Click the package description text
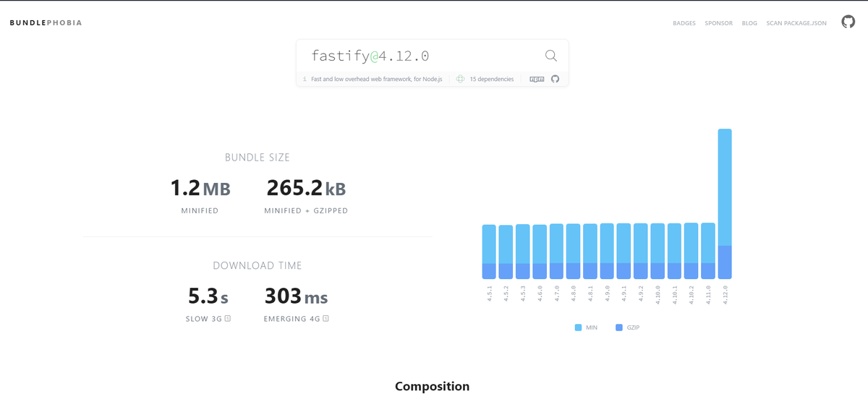This screenshot has width=868, height=402. 376,79
